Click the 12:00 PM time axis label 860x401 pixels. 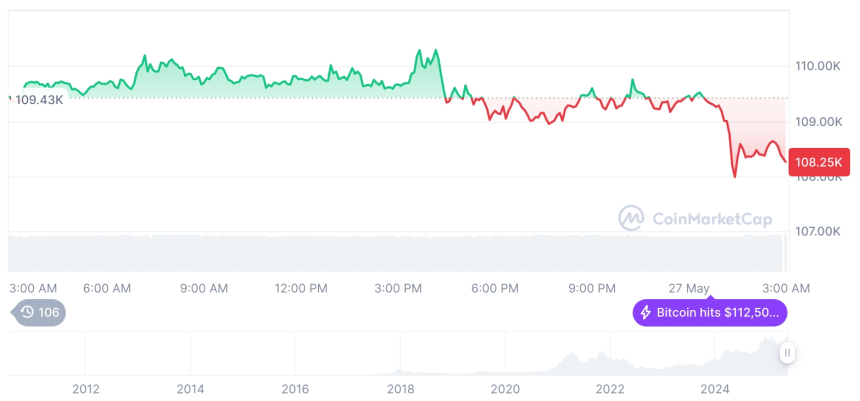tap(301, 288)
